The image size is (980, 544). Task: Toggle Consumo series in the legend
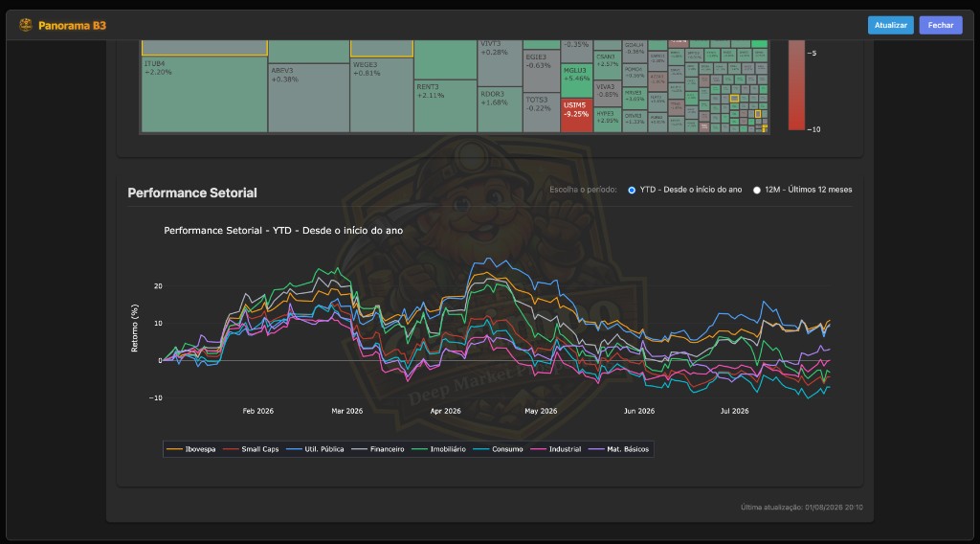(498, 449)
